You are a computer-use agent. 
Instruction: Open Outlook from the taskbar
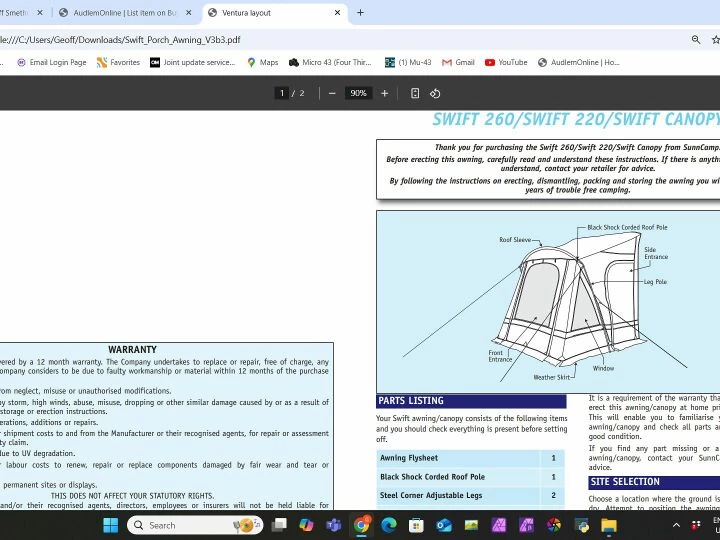pos(444,525)
